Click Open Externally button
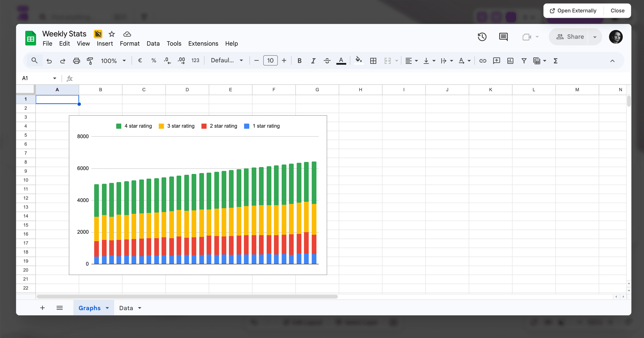 [573, 10]
